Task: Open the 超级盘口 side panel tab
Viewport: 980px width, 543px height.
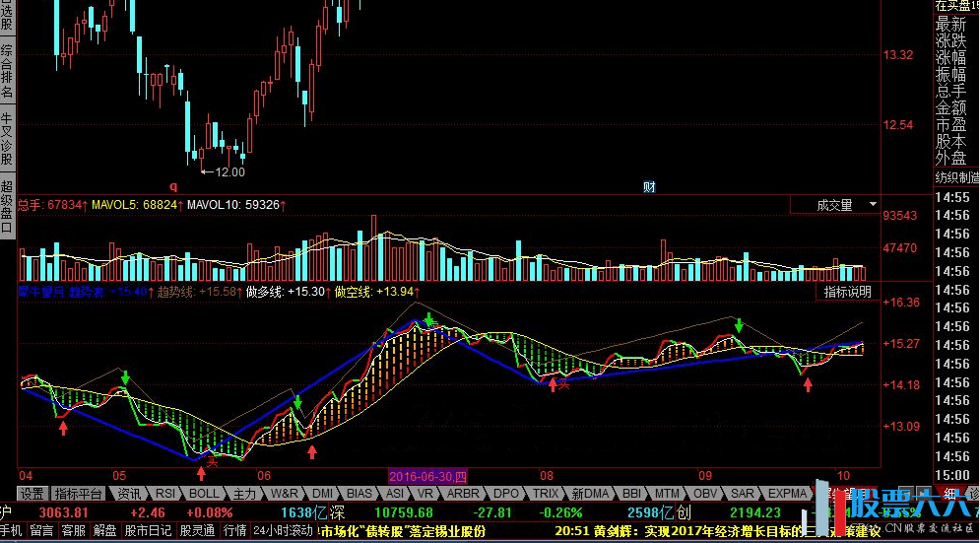Action: 8,207
